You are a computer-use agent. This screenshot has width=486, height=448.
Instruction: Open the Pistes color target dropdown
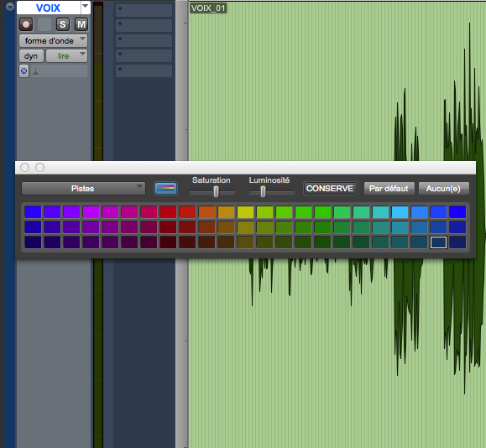[x=83, y=189]
